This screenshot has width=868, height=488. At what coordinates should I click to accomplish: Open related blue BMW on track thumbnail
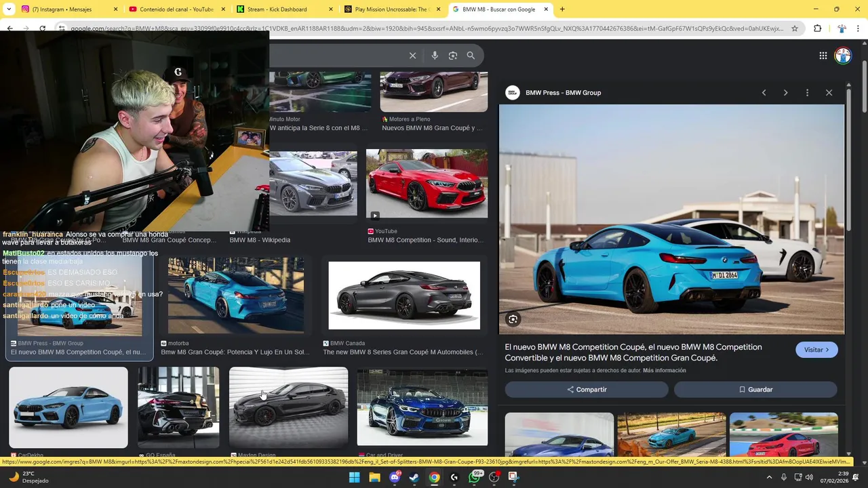tap(559, 434)
